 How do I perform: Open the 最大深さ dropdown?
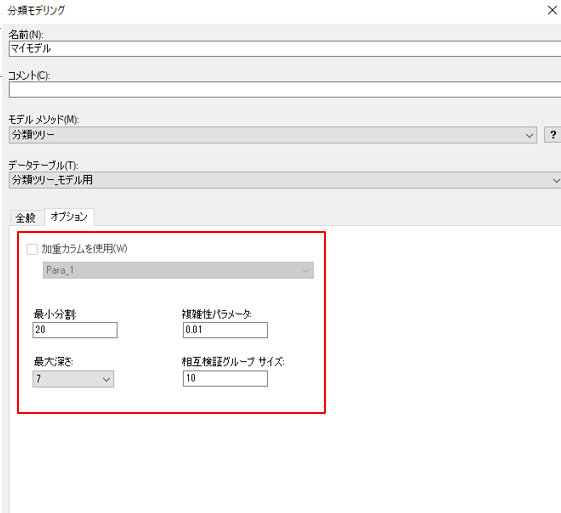[73, 379]
